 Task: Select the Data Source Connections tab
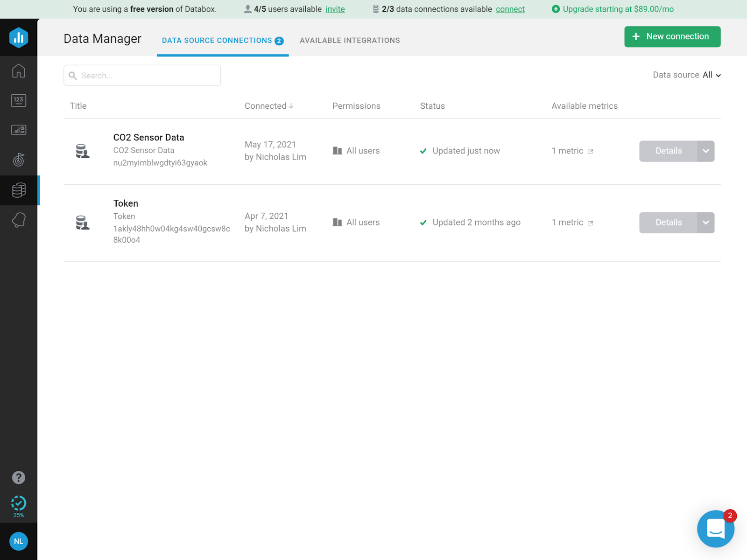[x=216, y=40]
